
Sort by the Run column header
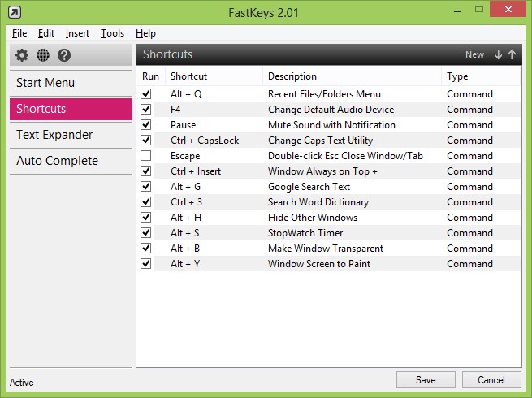point(150,76)
